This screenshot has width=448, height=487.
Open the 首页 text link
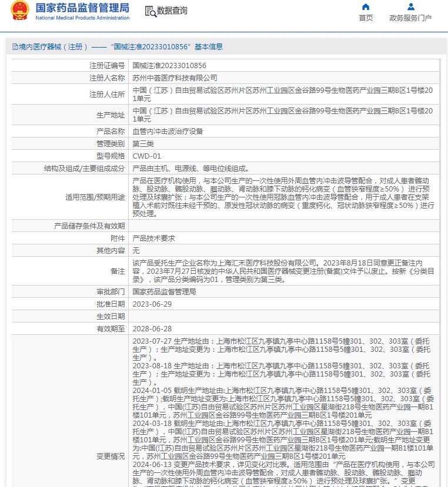pyautogui.click(x=366, y=18)
